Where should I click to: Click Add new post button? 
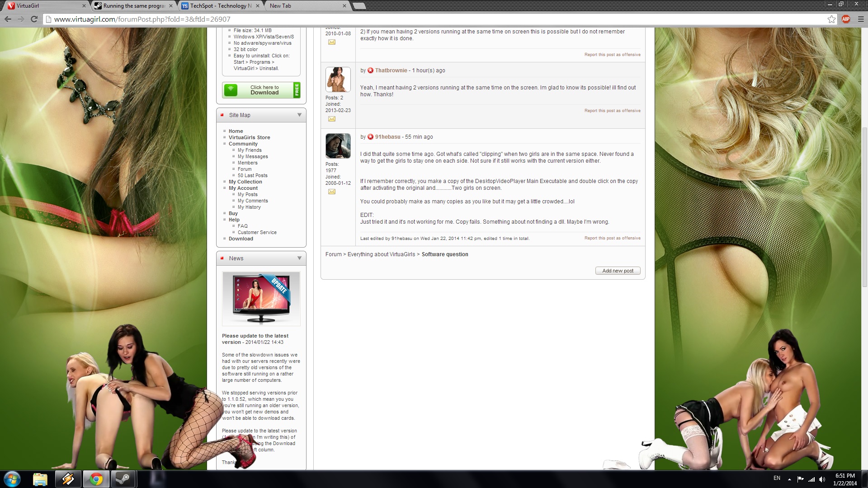(x=618, y=271)
